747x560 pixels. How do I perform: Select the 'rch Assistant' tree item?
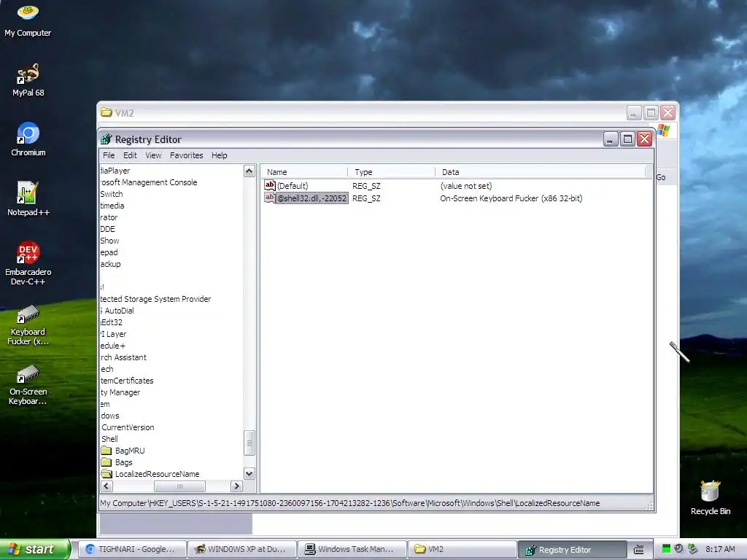pos(123,357)
